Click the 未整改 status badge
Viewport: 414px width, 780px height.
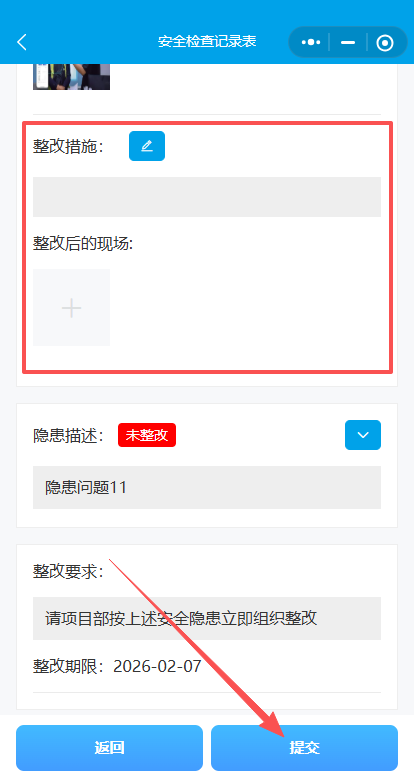point(147,435)
